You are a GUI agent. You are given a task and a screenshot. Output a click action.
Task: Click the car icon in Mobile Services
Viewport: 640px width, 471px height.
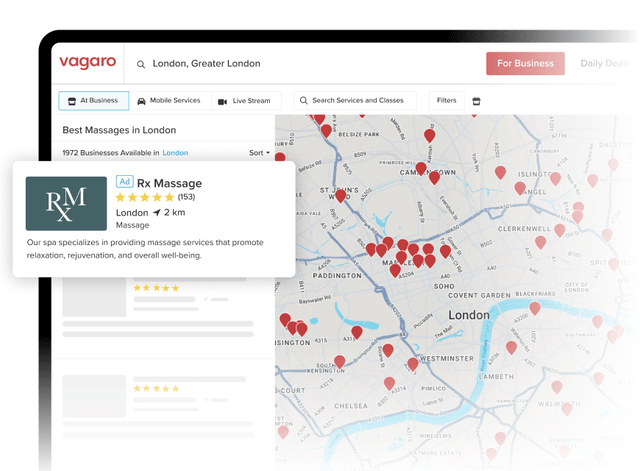click(141, 101)
